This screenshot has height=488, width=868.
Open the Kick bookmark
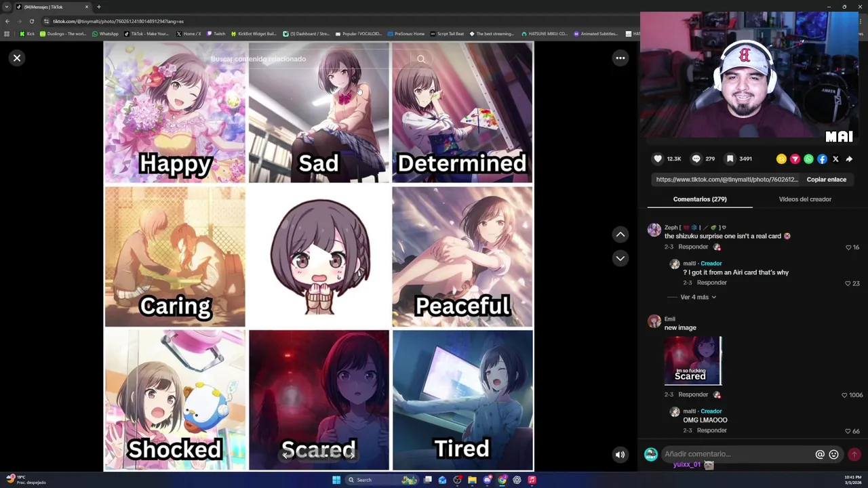[x=27, y=34]
